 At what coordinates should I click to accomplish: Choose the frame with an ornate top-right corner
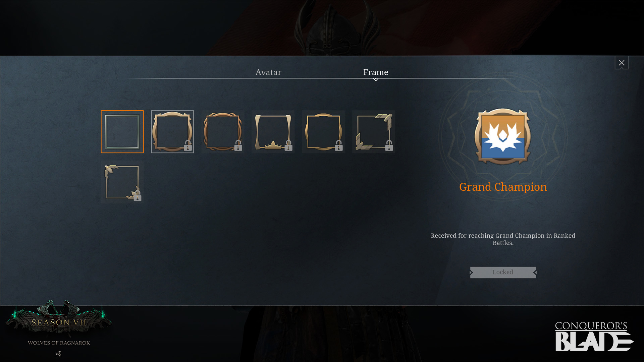[374, 132]
